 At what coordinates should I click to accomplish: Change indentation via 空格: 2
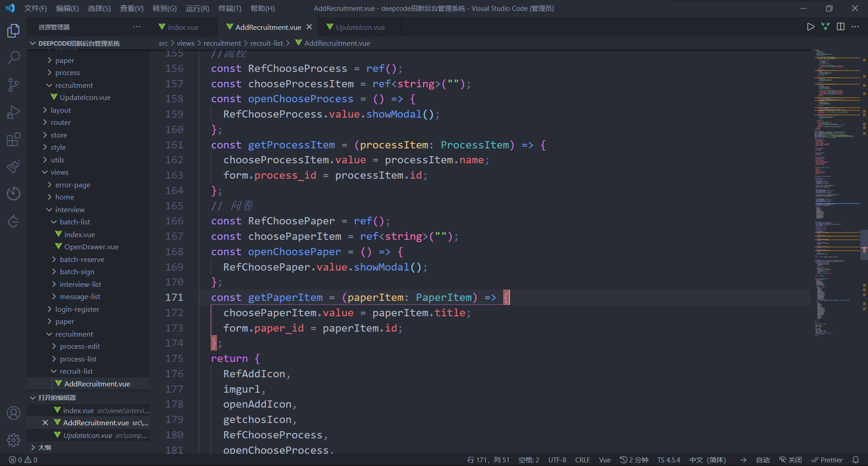(528, 460)
